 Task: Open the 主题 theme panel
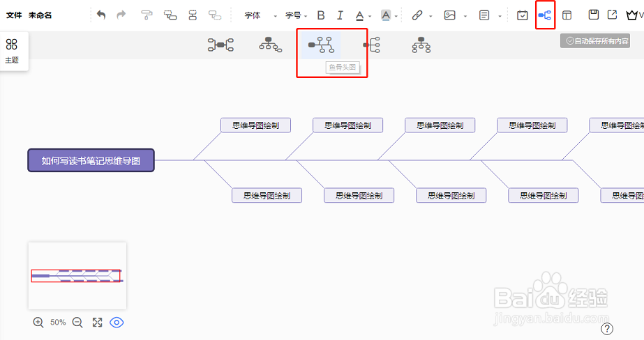[x=12, y=51]
